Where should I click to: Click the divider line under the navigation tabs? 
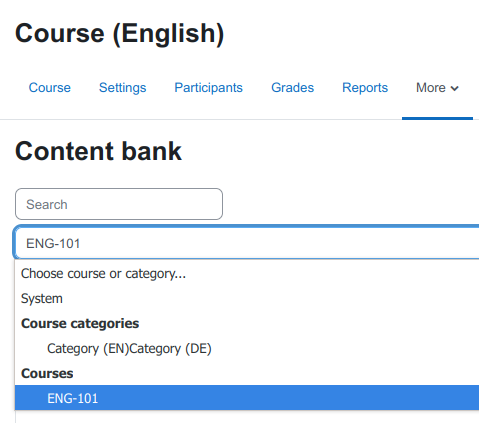(x=200, y=119)
